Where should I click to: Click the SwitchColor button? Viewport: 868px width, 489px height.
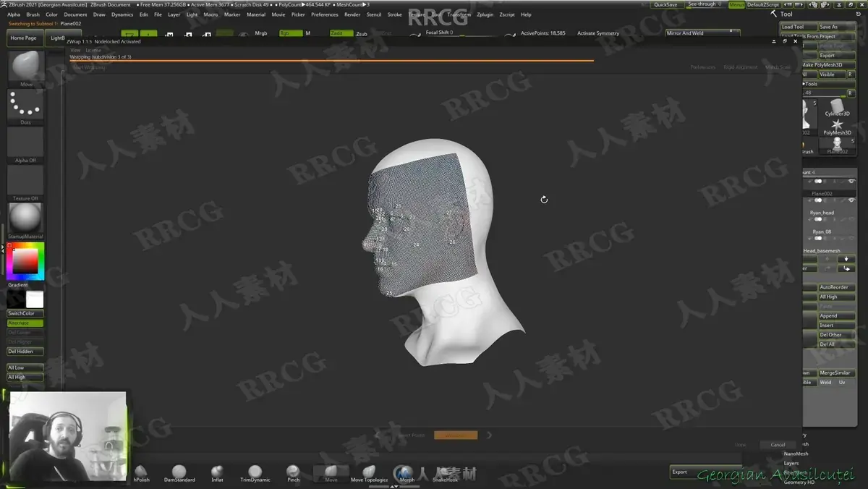25,313
